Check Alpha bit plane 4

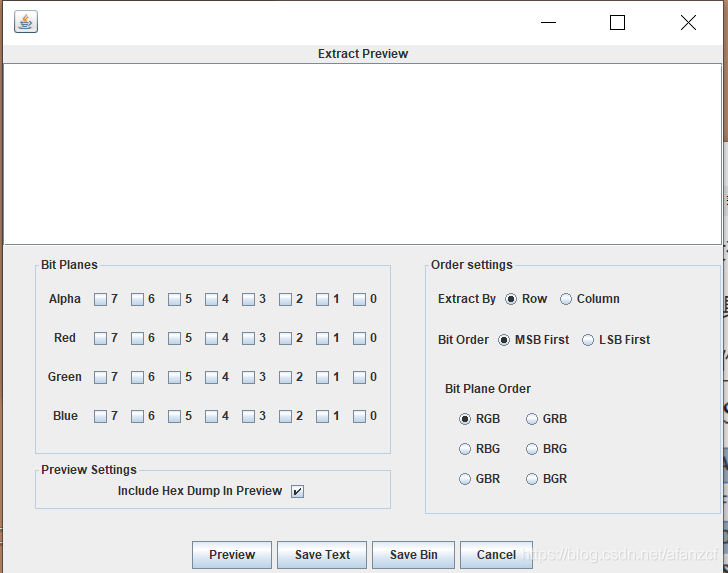[x=211, y=300]
